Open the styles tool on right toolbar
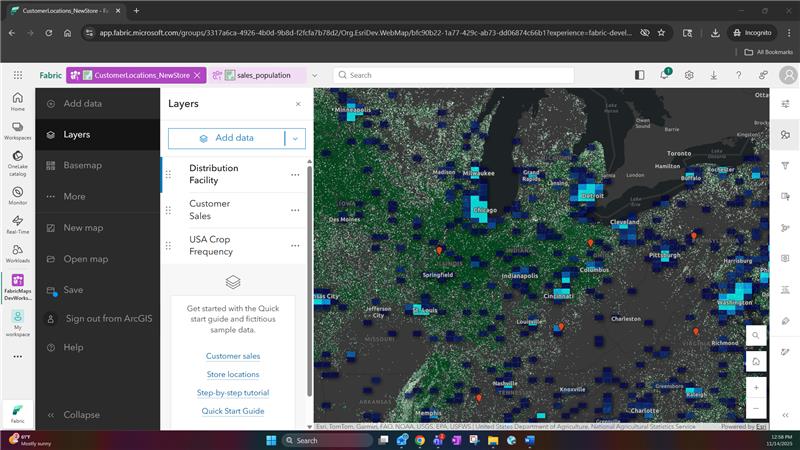 [785, 135]
